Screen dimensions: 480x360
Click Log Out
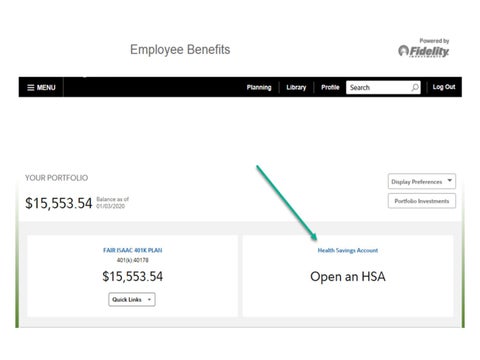pyautogui.click(x=444, y=87)
